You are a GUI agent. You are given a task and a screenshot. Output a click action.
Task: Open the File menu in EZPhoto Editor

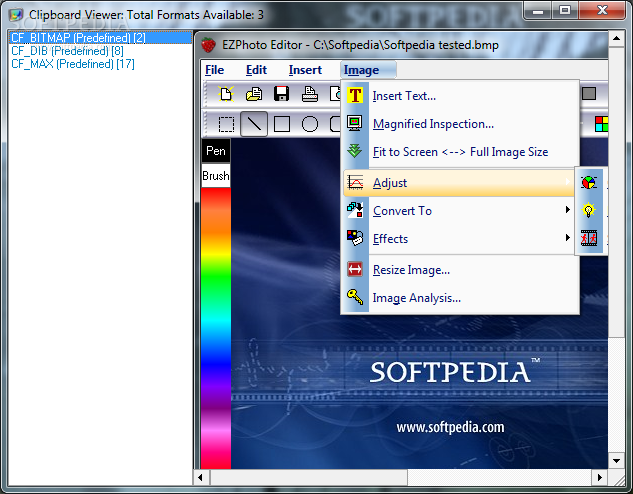click(x=214, y=70)
